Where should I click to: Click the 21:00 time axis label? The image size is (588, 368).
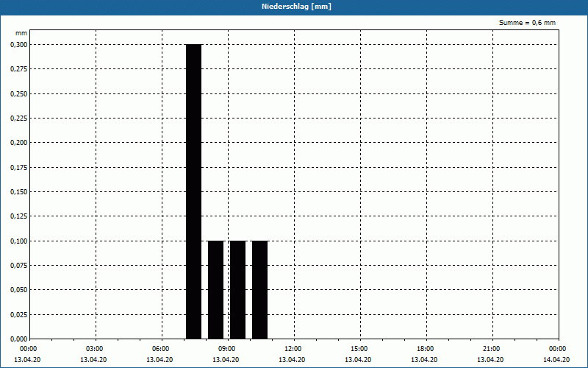[492, 349]
